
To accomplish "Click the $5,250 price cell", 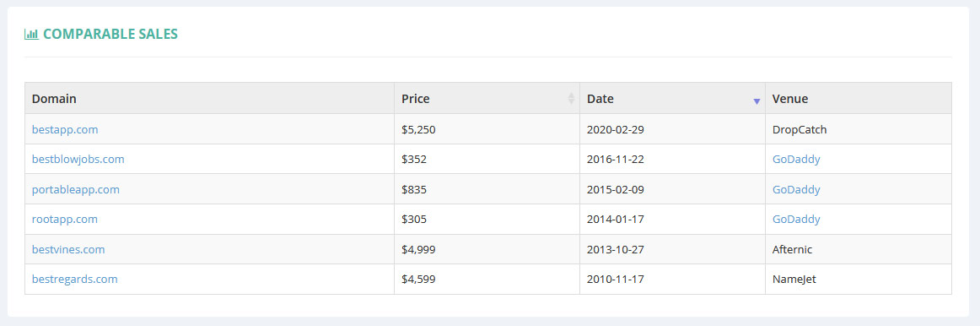I will coord(487,129).
